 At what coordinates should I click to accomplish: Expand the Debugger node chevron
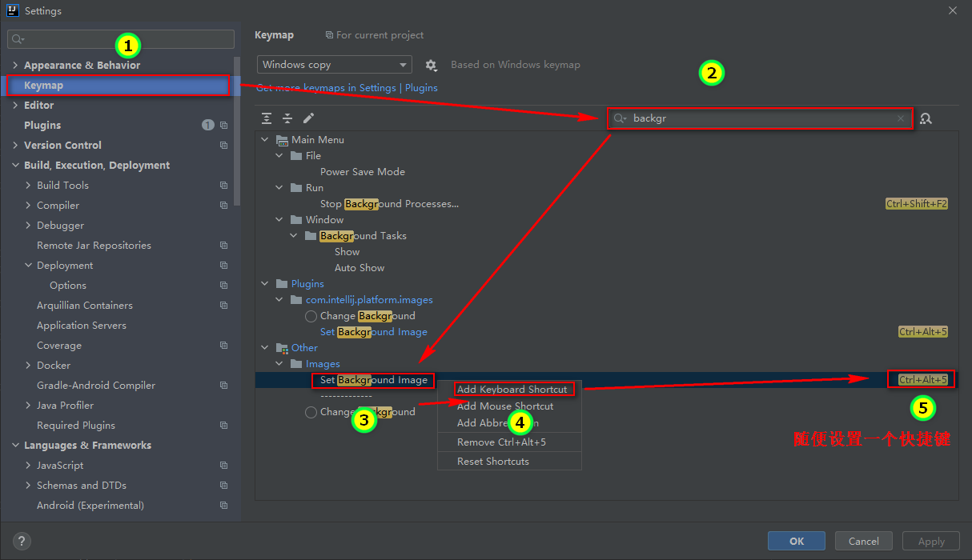point(28,226)
